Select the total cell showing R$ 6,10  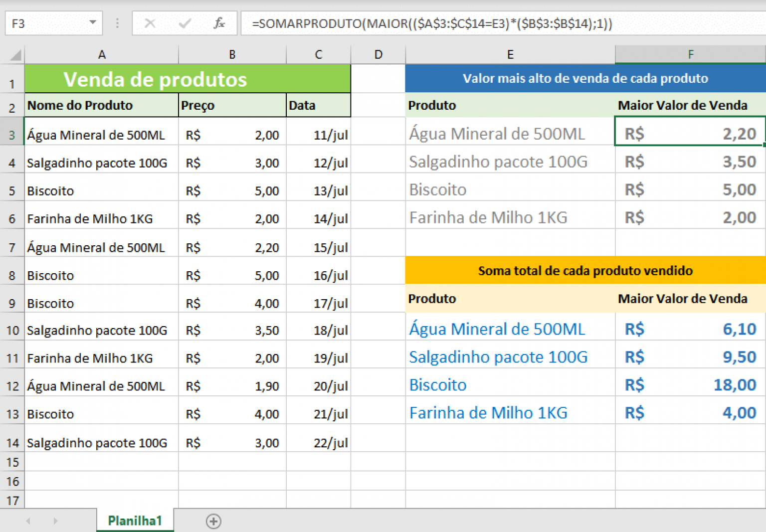coord(690,327)
